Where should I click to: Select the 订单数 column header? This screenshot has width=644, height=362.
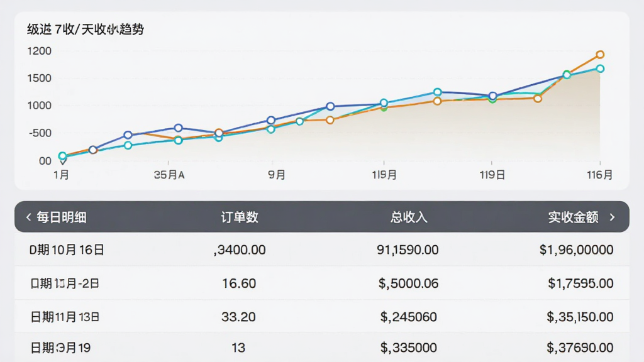[240, 217]
